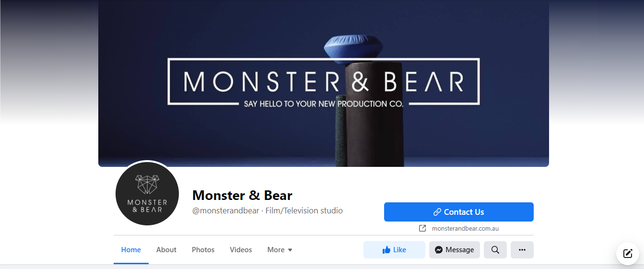Image resolution: width=644 pixels, height=269 pixels.
Task: Click the chain link icon in Contact Us
Action: tap(437, 212)
